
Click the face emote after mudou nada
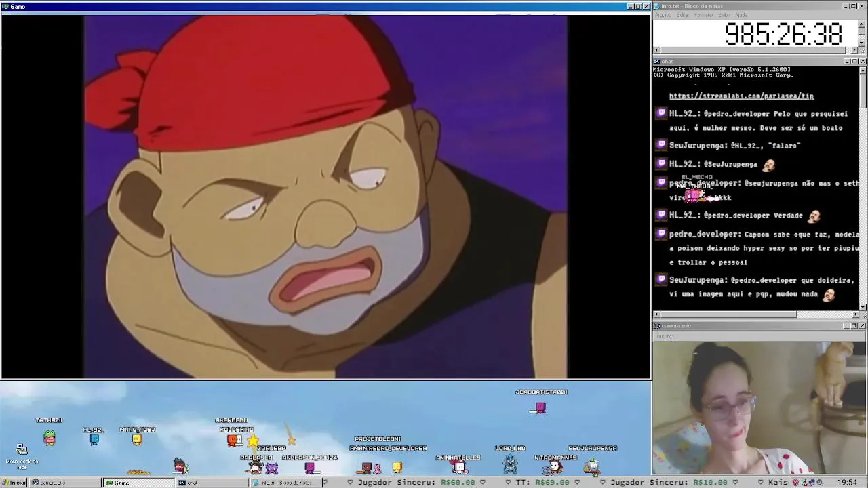(829, 294)
